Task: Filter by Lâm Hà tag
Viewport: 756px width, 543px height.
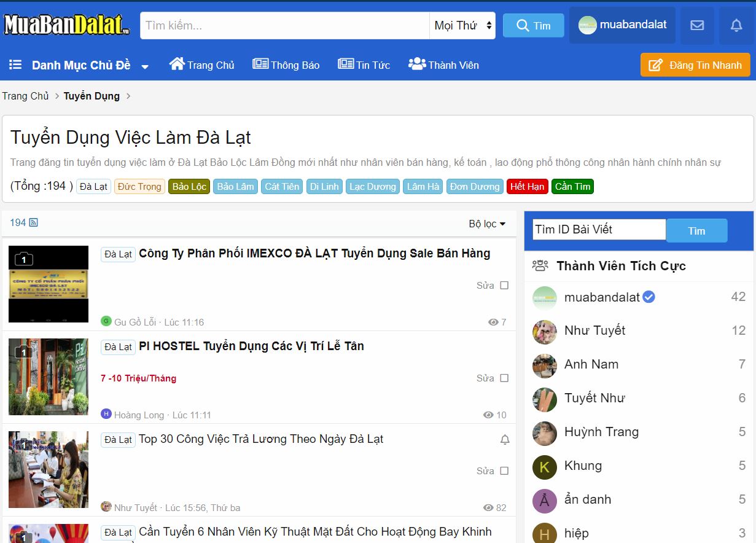Action: point(423,187)
